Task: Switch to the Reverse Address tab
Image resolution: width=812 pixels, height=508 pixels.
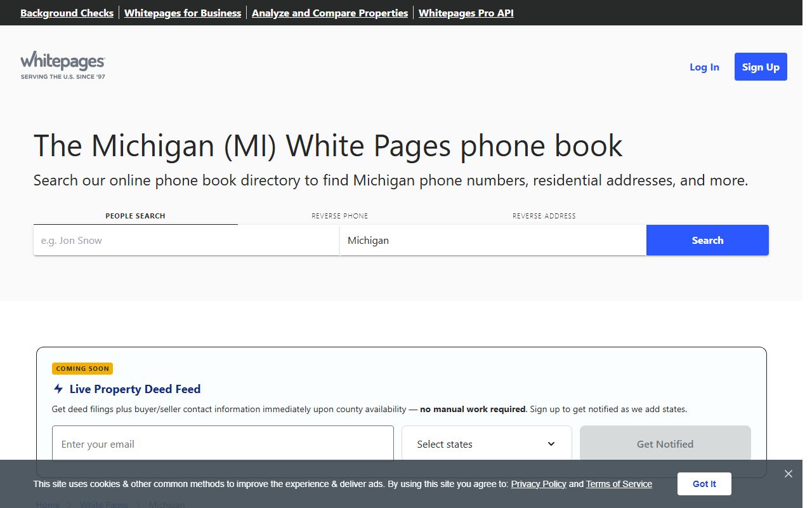Action: 544,216
